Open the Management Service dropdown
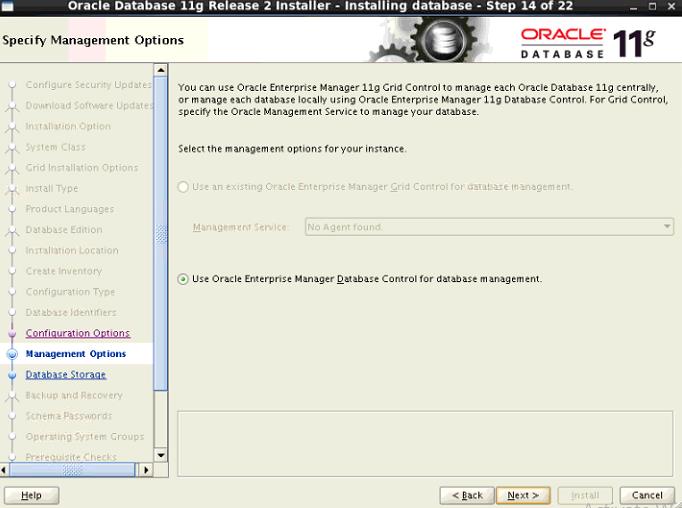This screenshot has height=508, width=682. point(489,227)
